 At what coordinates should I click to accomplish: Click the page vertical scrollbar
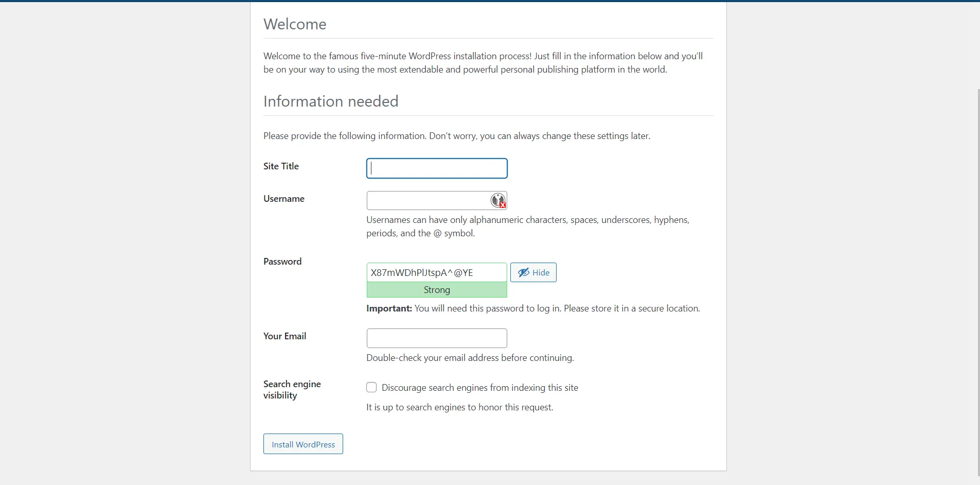coord(978,282)
